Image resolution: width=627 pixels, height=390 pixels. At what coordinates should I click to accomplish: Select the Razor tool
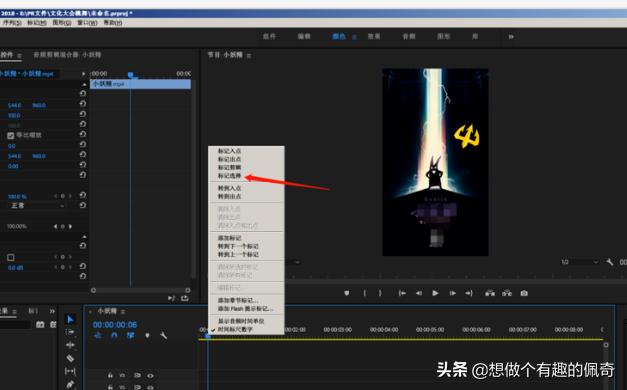coord(70,358)
